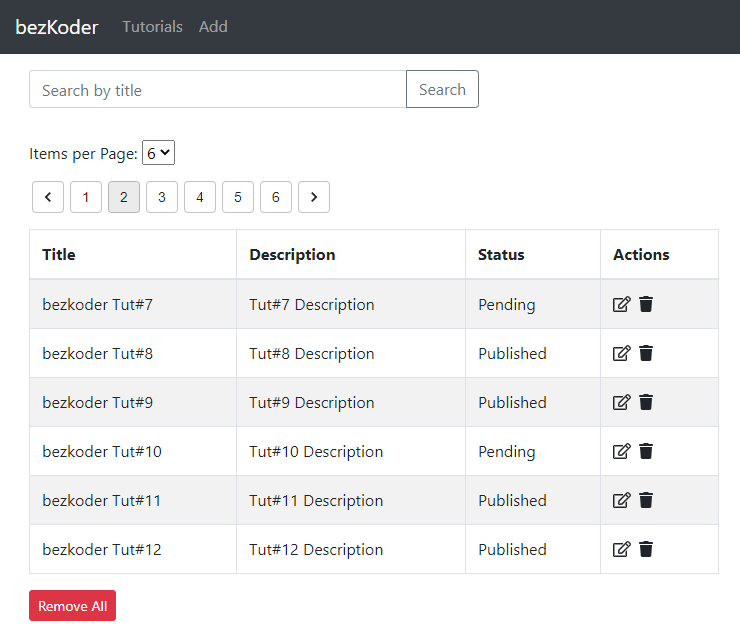Viewport: 740px width, 640px height.
Task: Select the 'bezkoder Tut#11' title cell
Action: pyautogui.click(x=133, y=500)
